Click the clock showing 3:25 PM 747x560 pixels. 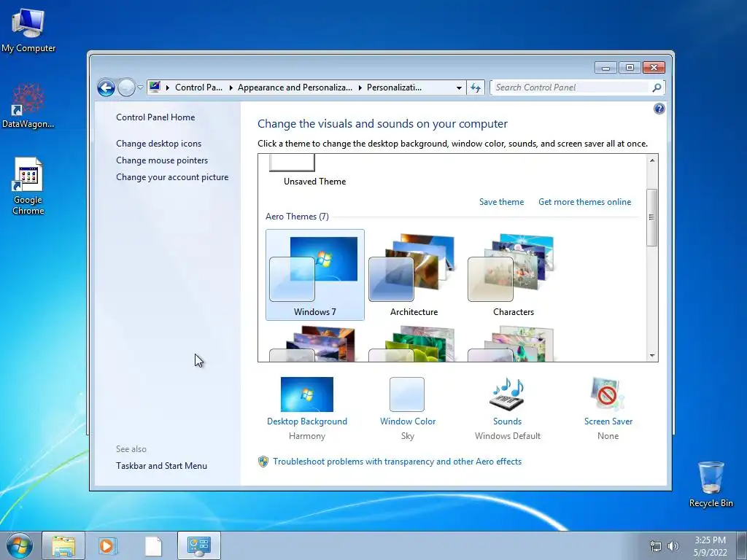click(x=710, y=545)
